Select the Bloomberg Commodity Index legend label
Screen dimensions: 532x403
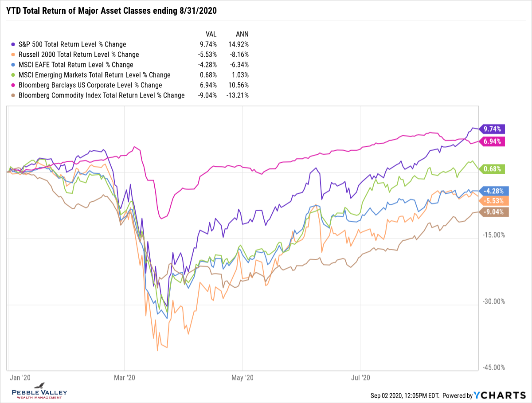click(x=101, y=95)
